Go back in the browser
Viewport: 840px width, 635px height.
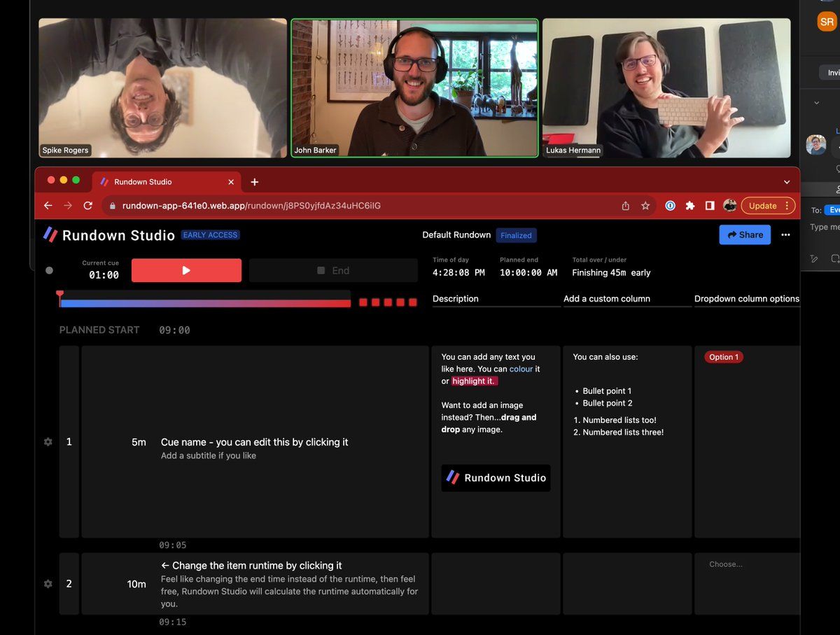[x=48, y=206]
